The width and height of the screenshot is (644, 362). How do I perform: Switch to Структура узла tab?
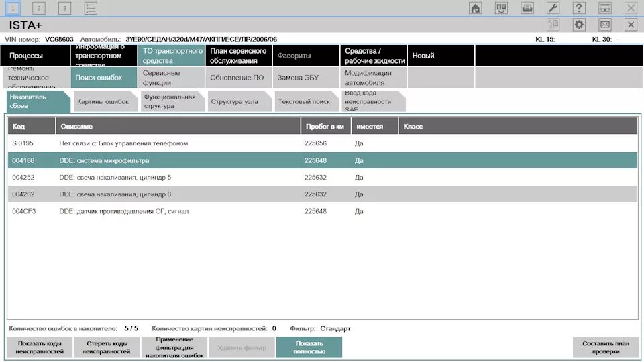click(x=239, y=101)
